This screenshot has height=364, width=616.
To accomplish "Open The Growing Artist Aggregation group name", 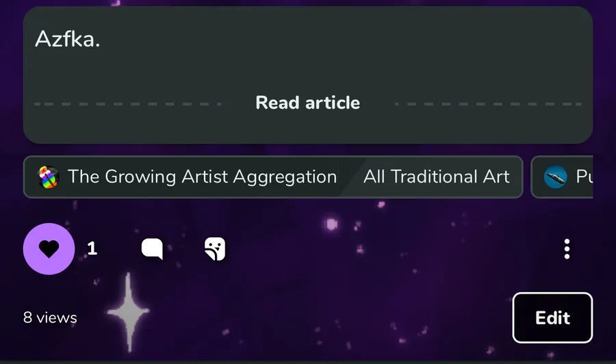I will (203, 177).
